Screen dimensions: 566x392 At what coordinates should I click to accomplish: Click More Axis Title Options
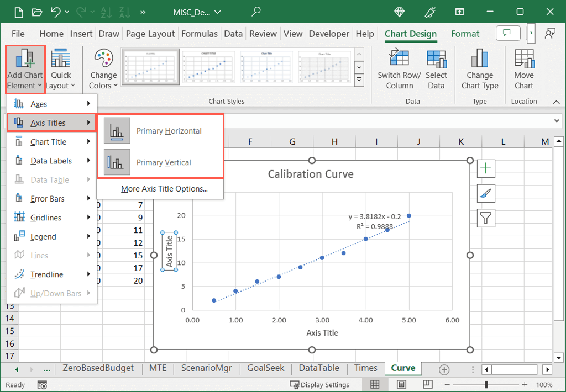pyautogui.click(x=164, y=189)
